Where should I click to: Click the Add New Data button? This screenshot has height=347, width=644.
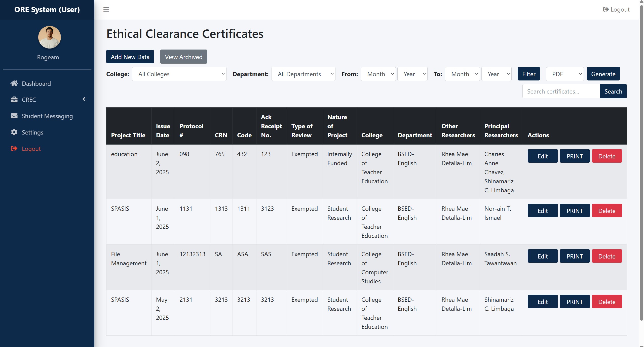pyautogui.click(x=130, y=57)
